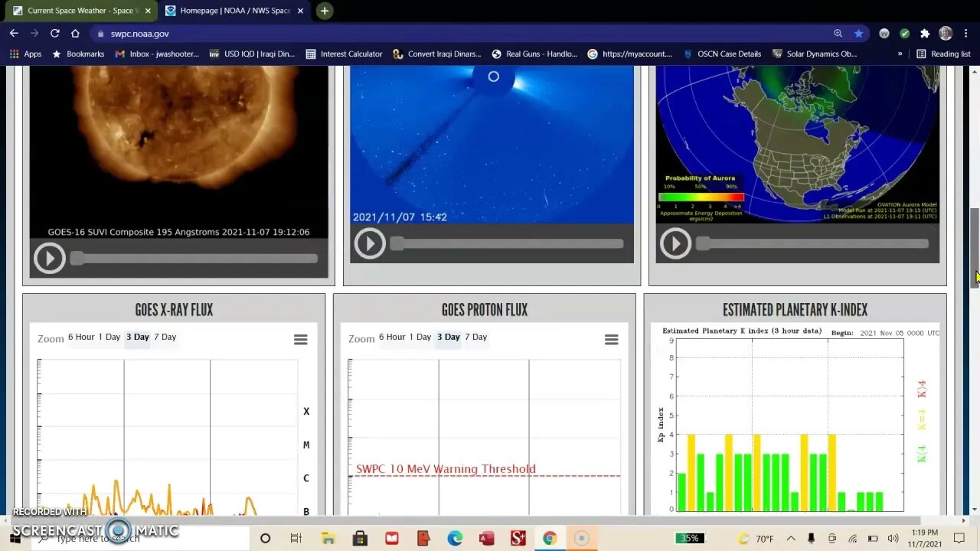Click the W extension icon
This screenshot has width=980, height=551.
[884, 34]
